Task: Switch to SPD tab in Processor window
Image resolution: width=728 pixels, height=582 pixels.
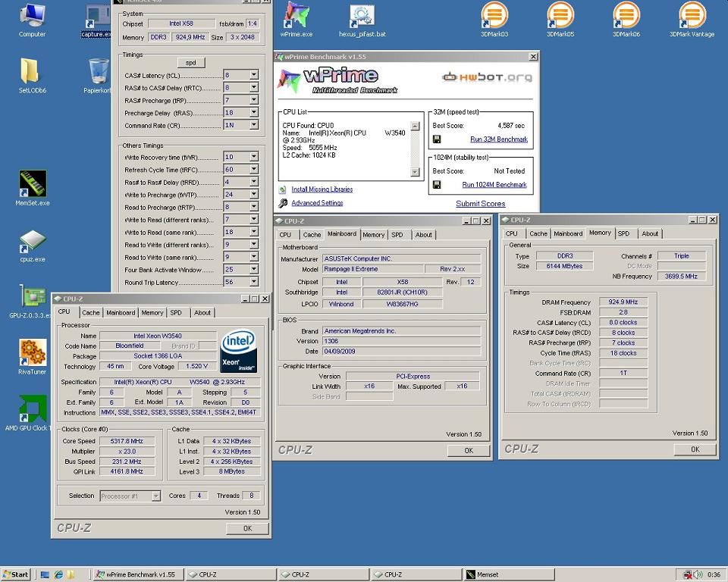Action: tap(176, 313)
